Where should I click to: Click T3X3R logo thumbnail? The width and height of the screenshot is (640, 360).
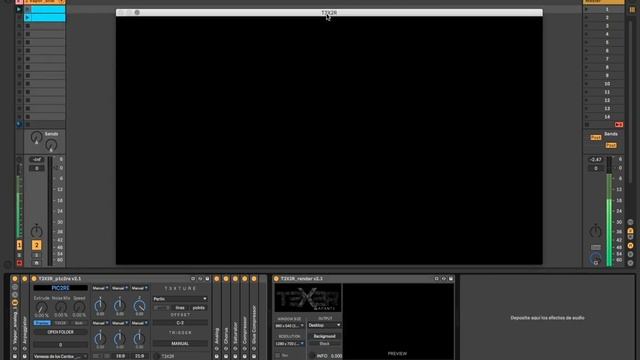click(x=308, y=298)
